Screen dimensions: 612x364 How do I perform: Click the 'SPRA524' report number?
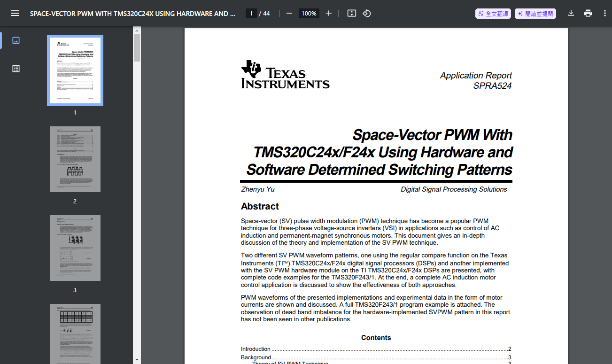pyautogui.click(x=492, y=85)
